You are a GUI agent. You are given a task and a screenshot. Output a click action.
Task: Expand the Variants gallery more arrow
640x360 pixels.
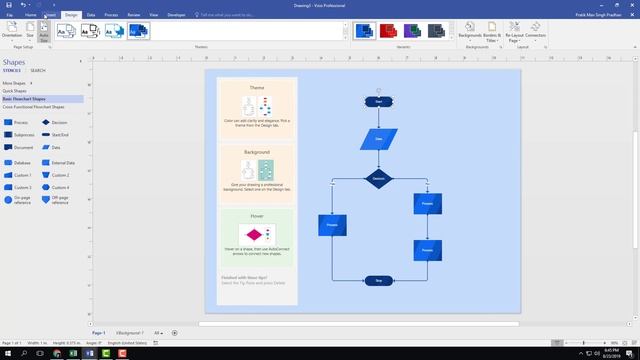point(451,38)
